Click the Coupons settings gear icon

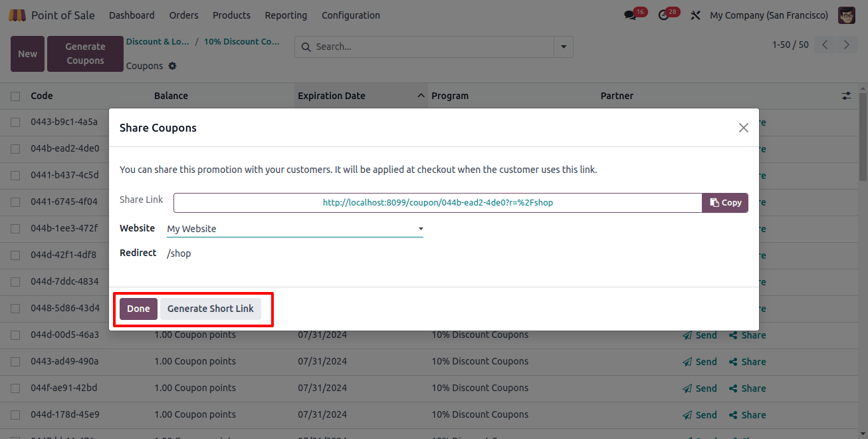(173, 66)
